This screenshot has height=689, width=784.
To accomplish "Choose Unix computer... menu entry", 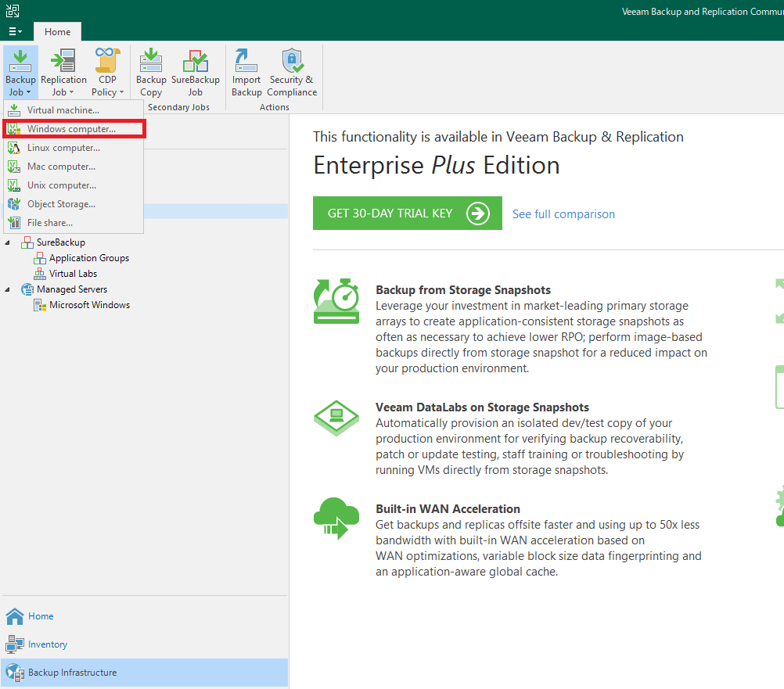I will click(74, 185).
